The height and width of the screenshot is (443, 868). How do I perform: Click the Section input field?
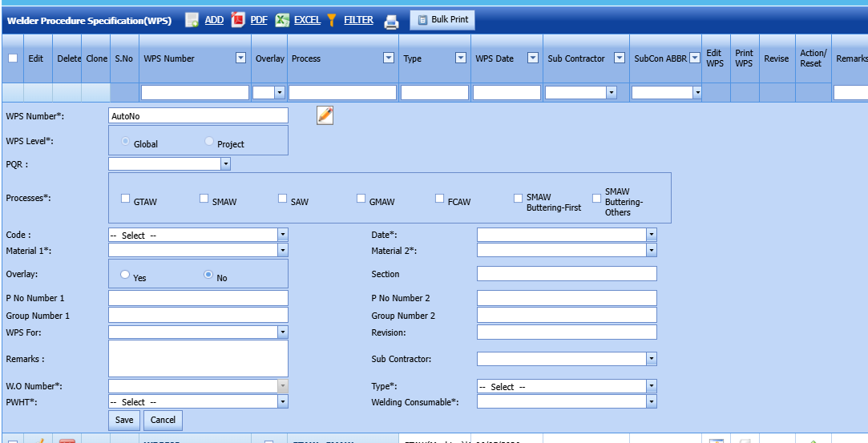567,274
